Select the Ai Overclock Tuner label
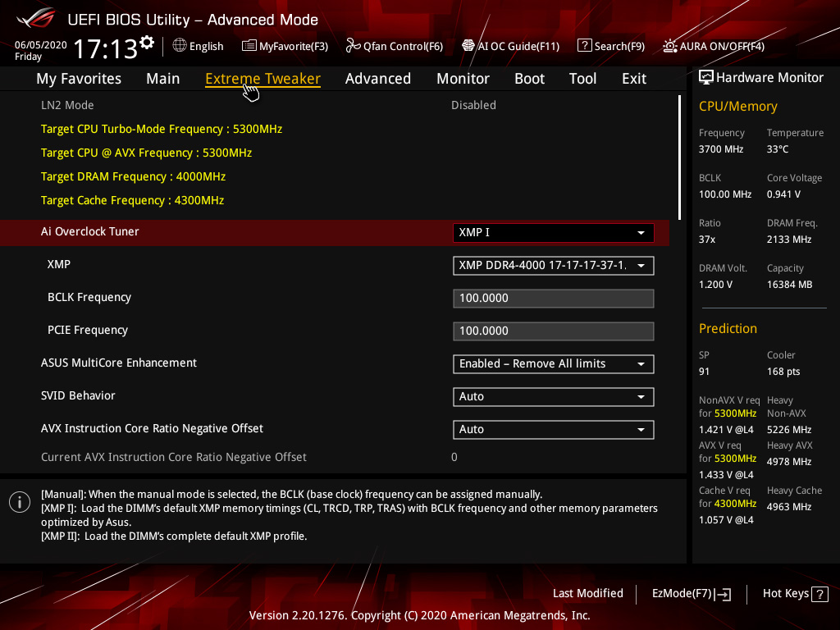This screenshot has height=630, width=840. (x=90, y=231)
